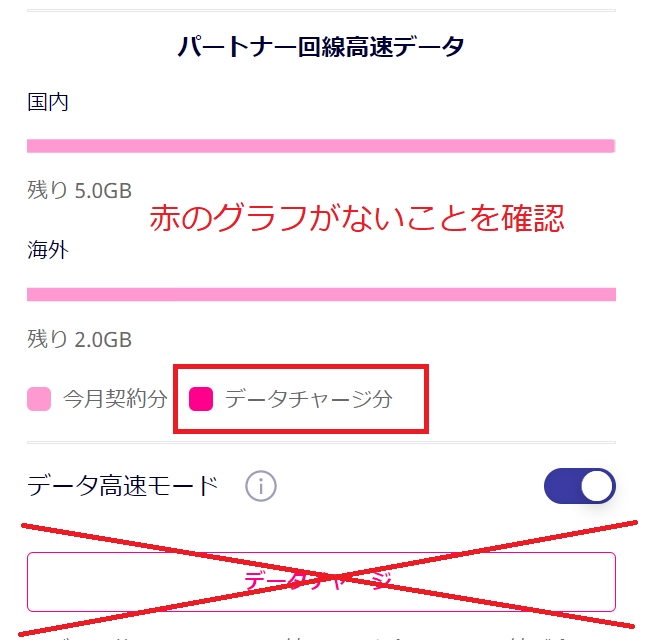Click the magenta データチャージ分 legend square
647x640 pixels.
pyautogui.click(x=201, y=399)
